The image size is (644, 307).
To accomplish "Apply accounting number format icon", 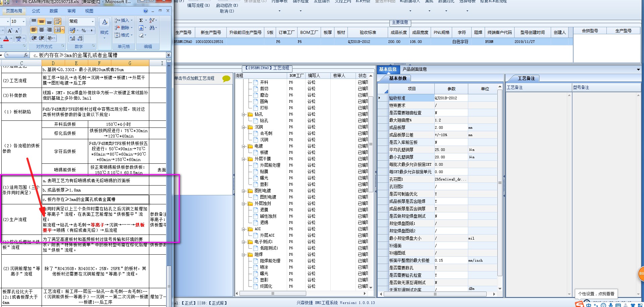I will tap(72, 30).
